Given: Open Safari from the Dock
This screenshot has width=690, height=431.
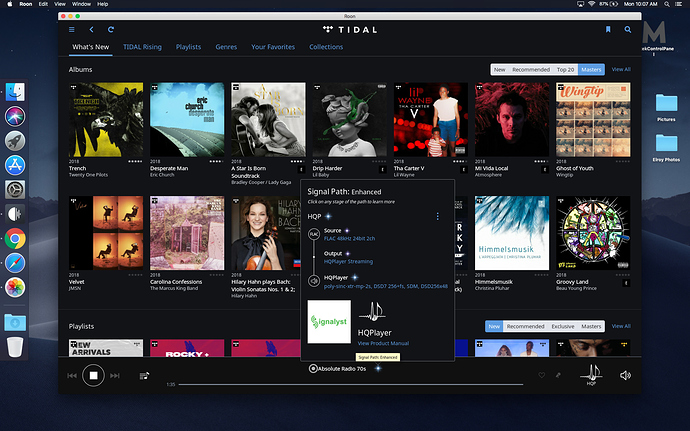Looking at the screenshot, I should point(15,263).
